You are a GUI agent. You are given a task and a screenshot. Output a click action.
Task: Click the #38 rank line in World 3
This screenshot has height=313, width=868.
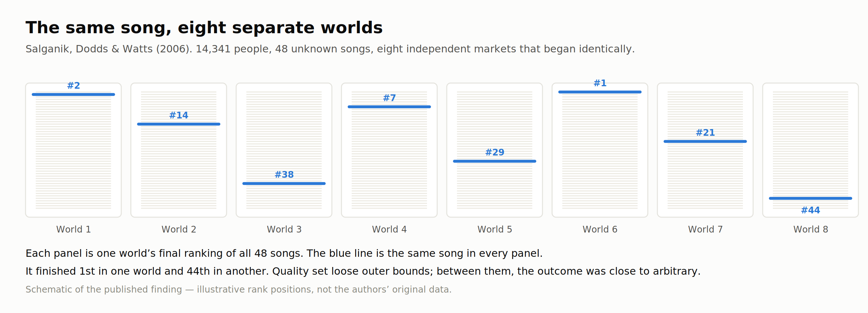[x=284, y=183]
